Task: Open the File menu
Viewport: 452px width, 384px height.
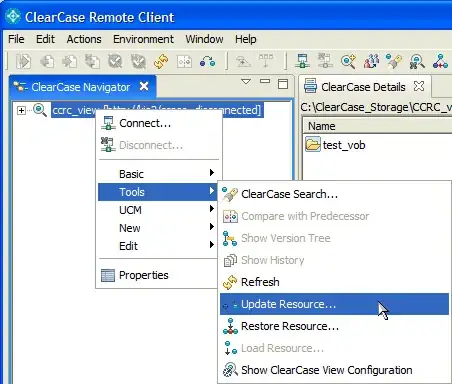Action: [x=16, y=39]
